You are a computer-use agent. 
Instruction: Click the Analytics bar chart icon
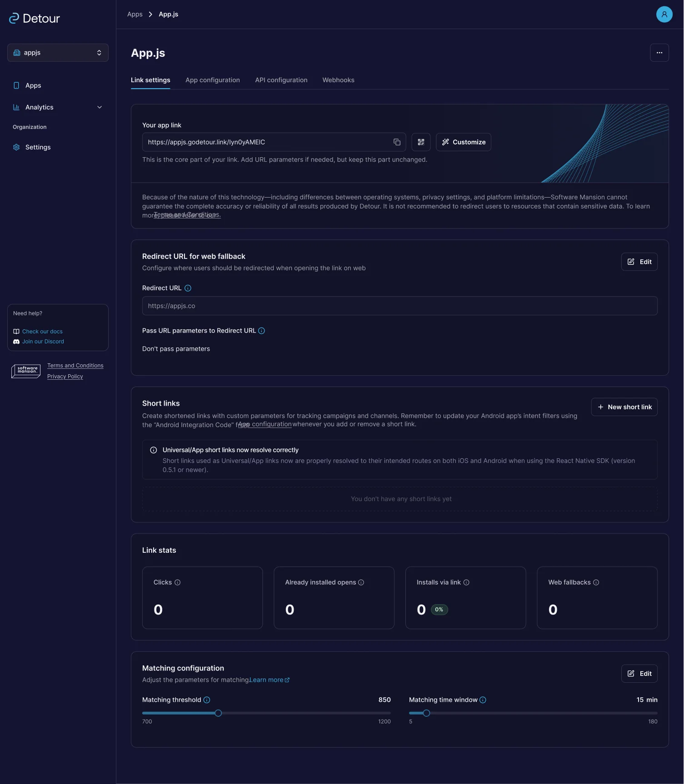16,107
